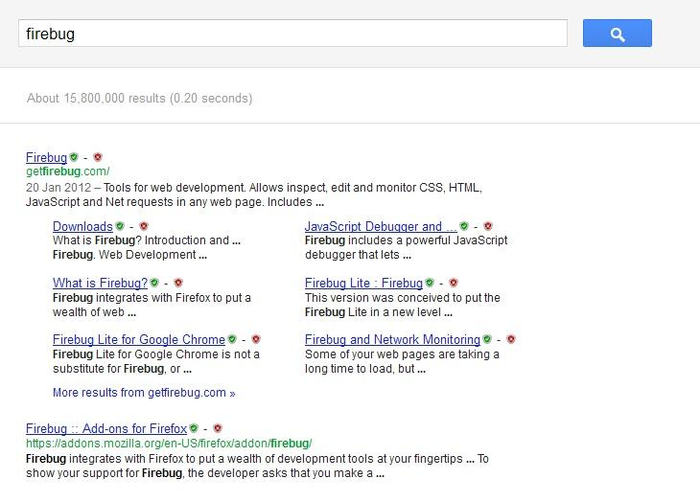Click red shield icon beside Firebug title
Screen dimensions: 700x502
(98, 157)
